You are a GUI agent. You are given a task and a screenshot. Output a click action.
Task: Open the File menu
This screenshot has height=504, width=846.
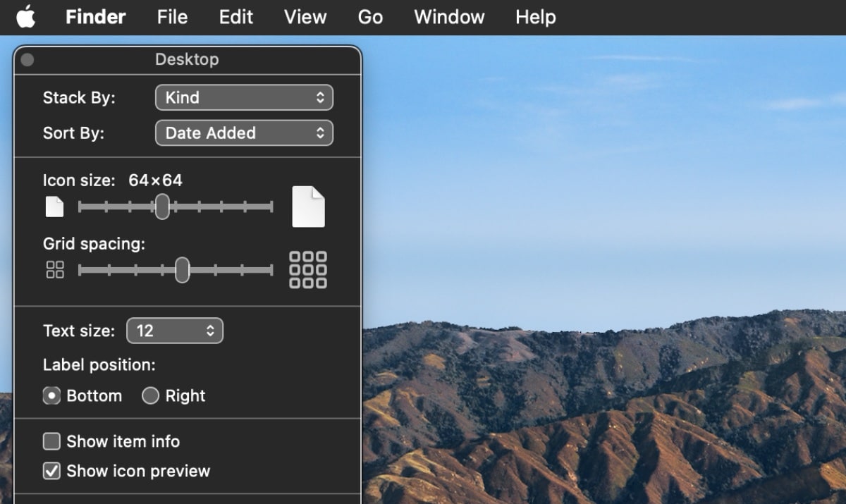click(172, 17)
